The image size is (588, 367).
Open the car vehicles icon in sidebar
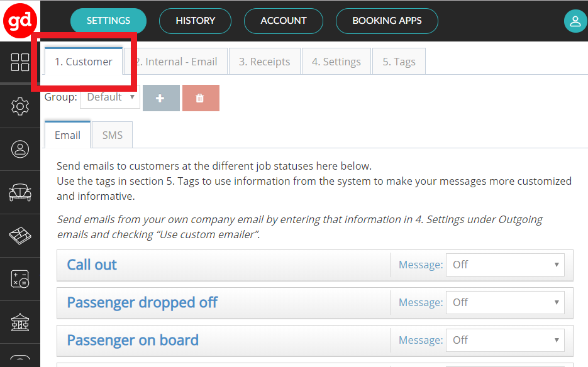point(20,192)
